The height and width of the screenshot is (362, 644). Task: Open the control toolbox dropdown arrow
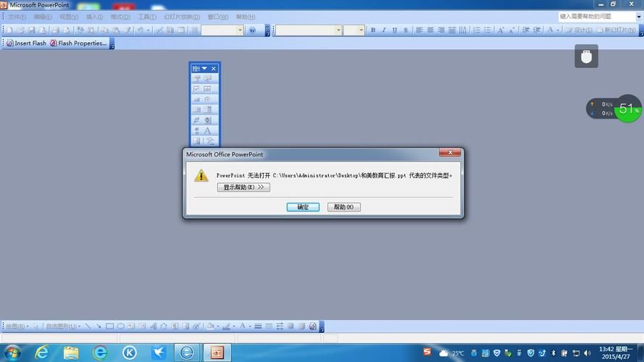click(204, 69)
